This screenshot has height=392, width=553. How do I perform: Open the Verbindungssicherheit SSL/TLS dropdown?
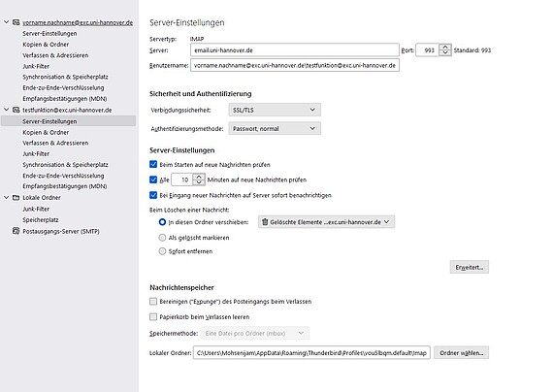pyautogui.click(x=275, y=110)
